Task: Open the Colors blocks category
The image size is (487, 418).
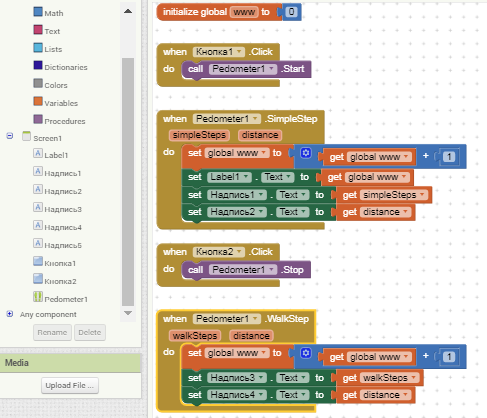Action: click(x=51, y=84)
